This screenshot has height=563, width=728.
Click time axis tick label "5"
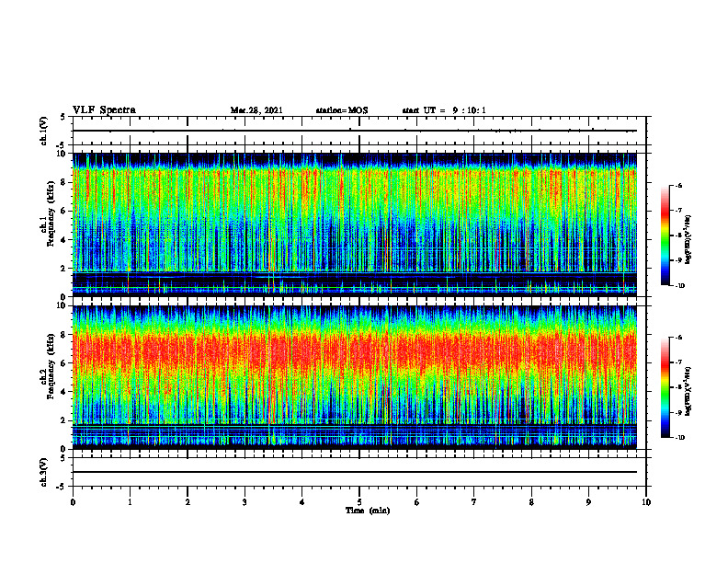tap(359, 502)
